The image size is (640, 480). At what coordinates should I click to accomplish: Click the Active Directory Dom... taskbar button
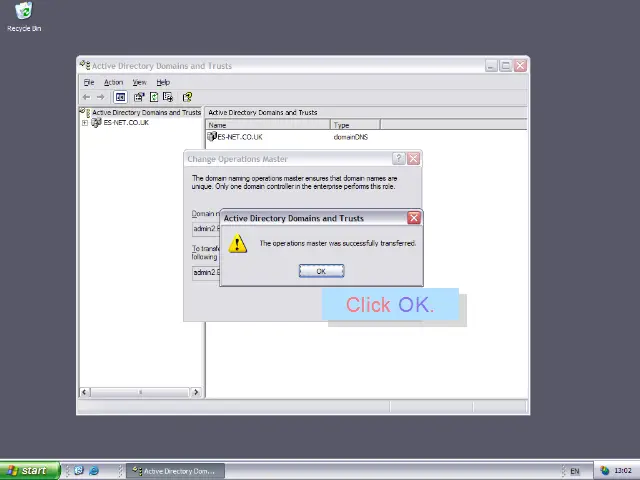coord(176,471)
